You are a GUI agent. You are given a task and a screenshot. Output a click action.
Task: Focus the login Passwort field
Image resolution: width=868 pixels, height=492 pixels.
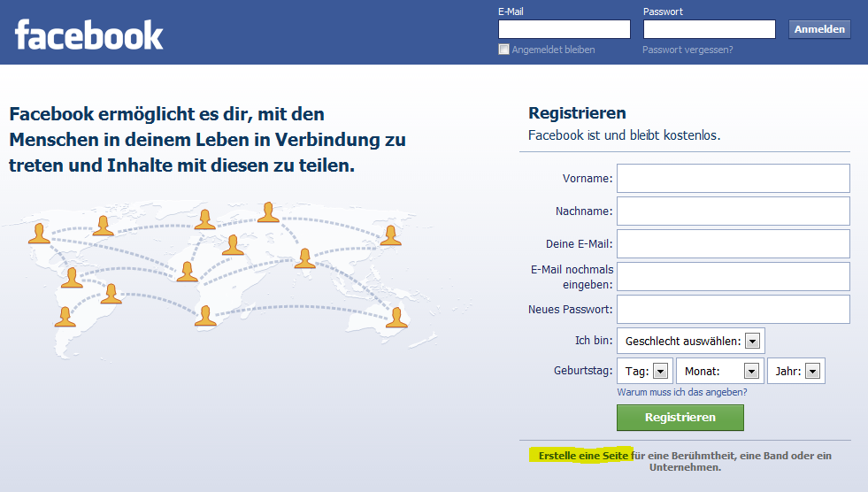709,29
